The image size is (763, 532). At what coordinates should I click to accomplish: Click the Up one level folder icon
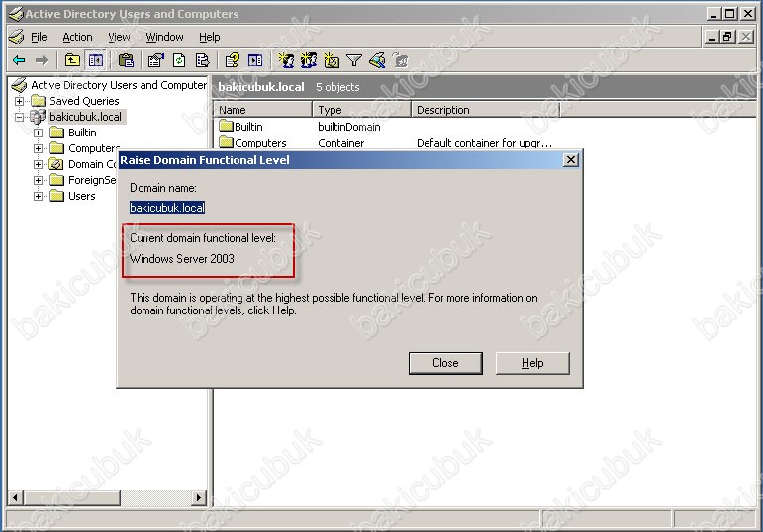click(x=72, y=60)
